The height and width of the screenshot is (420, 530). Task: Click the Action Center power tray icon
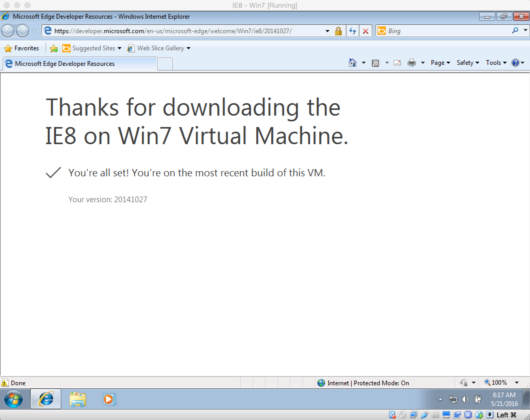478,400
